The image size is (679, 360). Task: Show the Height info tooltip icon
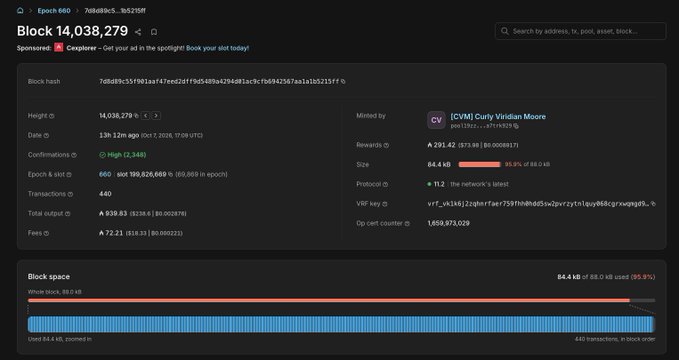[52, 116]
